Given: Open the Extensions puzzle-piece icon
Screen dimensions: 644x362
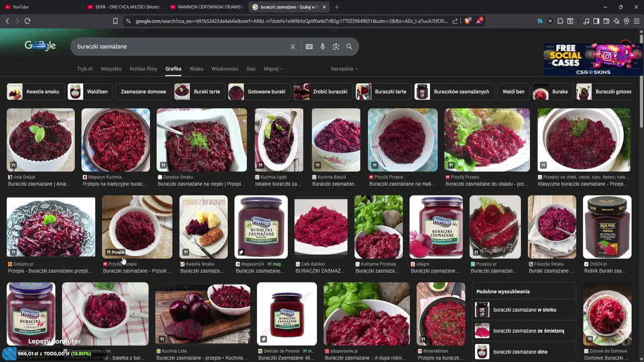Looking at the screenshot, I should 560,21.
